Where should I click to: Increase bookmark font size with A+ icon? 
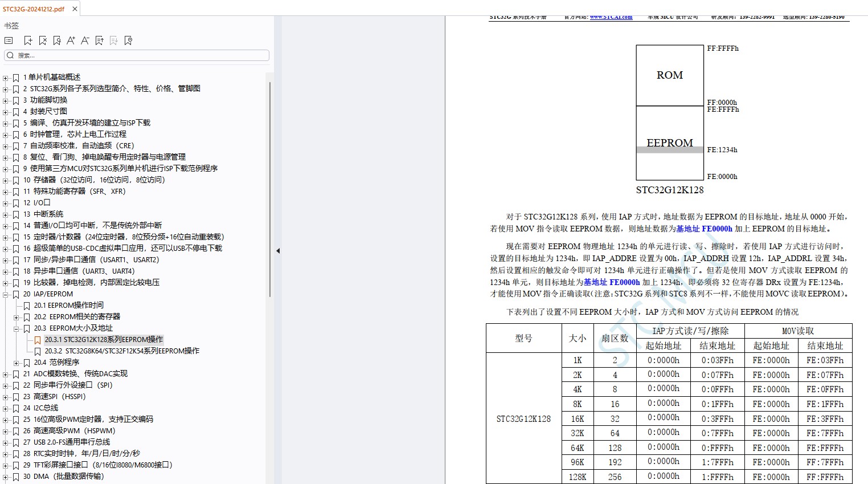pyautogui.click(x=71, y=40)
